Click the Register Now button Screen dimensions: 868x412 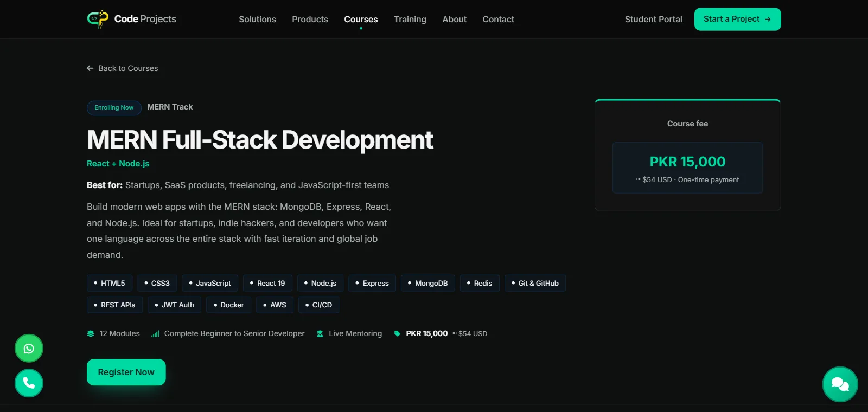126,372
